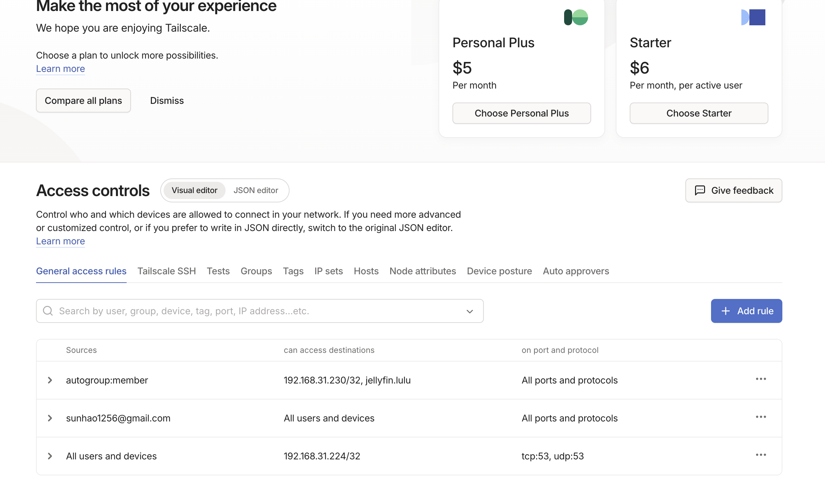Viewport: 825px width, 504px height.
Task: Click destination 192.168.31.230/32, jellyfin.lulu
Action: (x=347, y=380)
